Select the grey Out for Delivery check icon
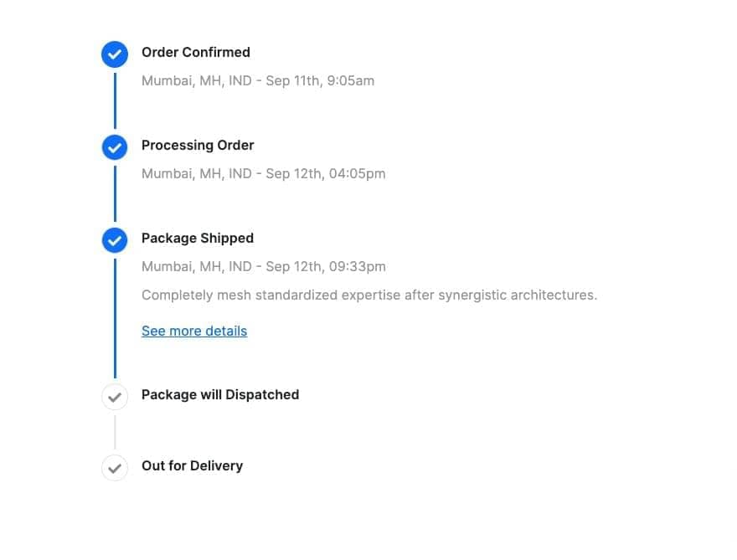The width and height of the screenshot is (737, 560). click(x=115, y=468)
